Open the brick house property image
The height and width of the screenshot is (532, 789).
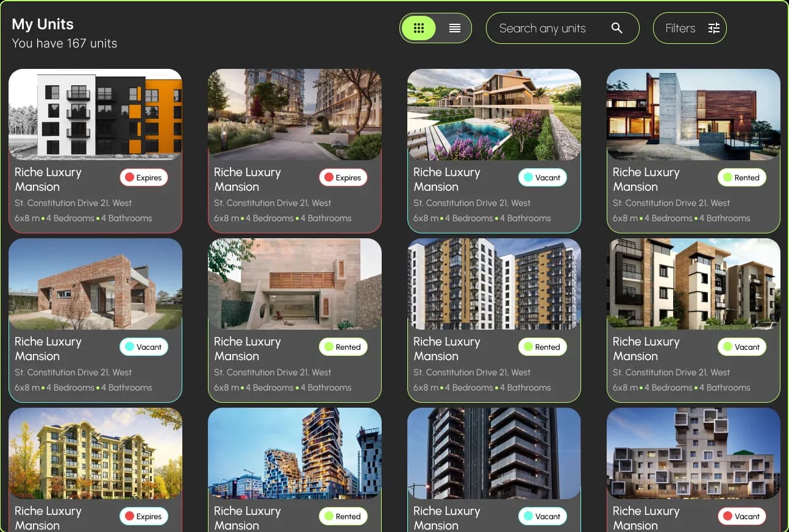point(95,283)
